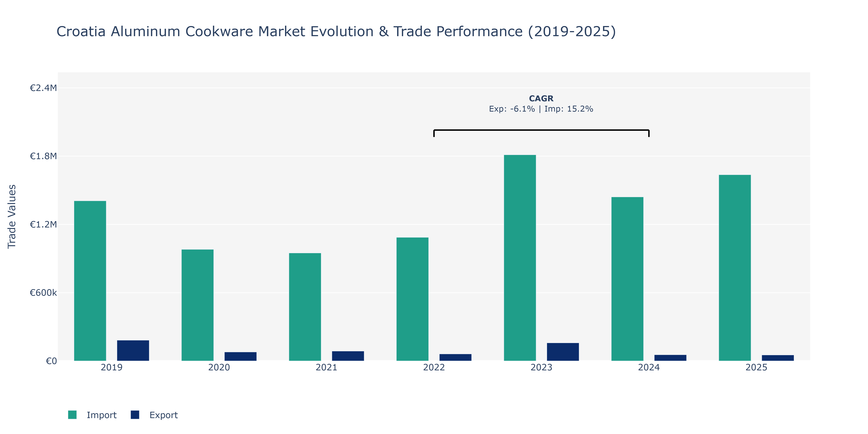
Task: Select the 2024 Import bar
Action: (x=627, y=279)
